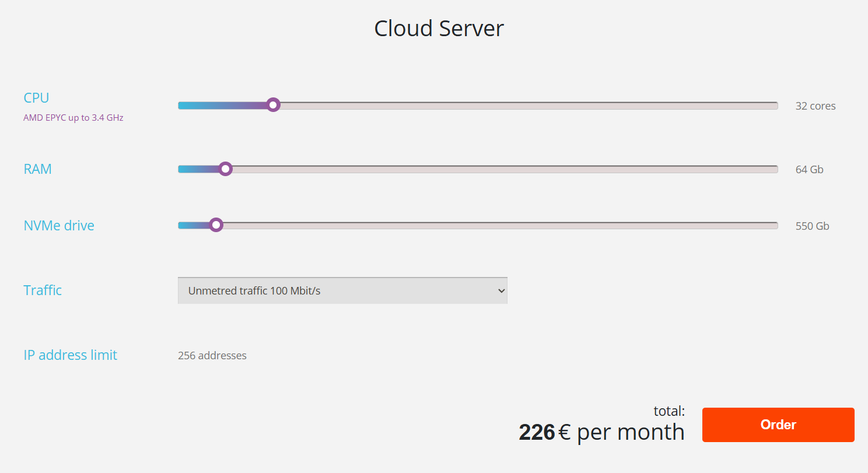
Task: Click the empty track of NVMe drive slider
Action: (x=496, y=226)
